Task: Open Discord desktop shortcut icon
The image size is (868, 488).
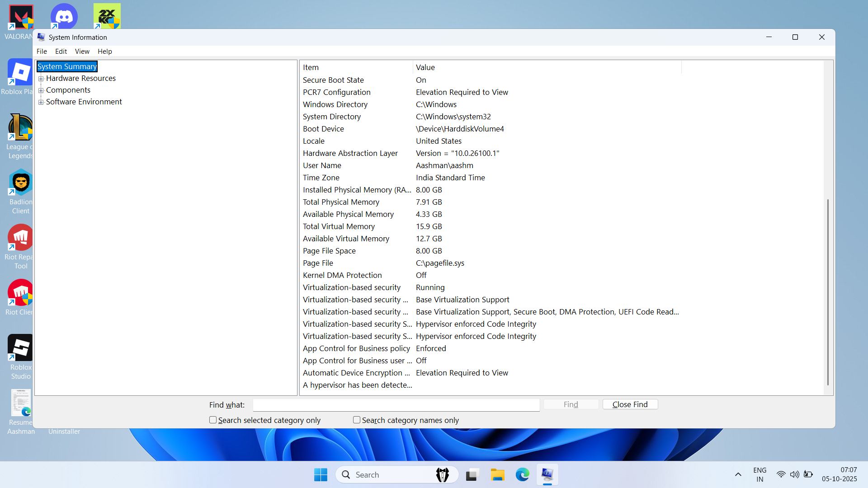Action: click(x=64, y=16)
